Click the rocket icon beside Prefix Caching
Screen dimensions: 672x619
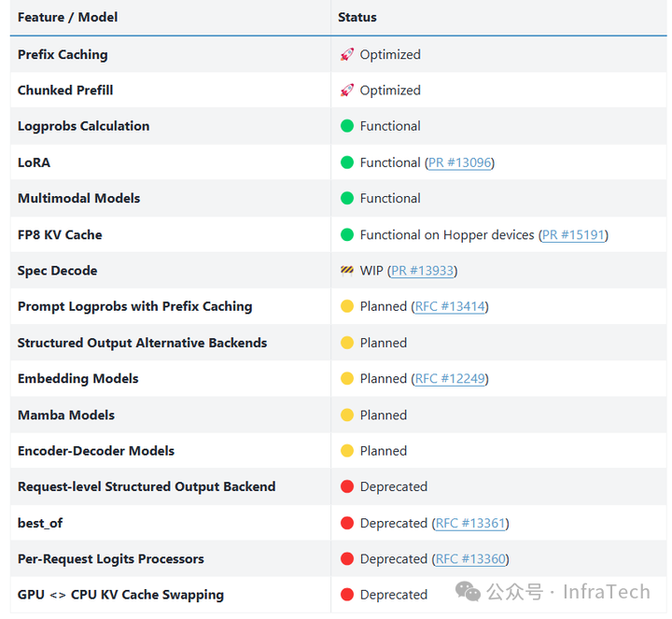347,55
